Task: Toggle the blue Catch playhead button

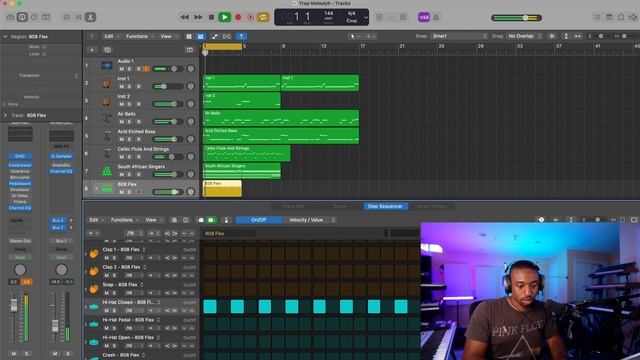Action: point(242,36)
